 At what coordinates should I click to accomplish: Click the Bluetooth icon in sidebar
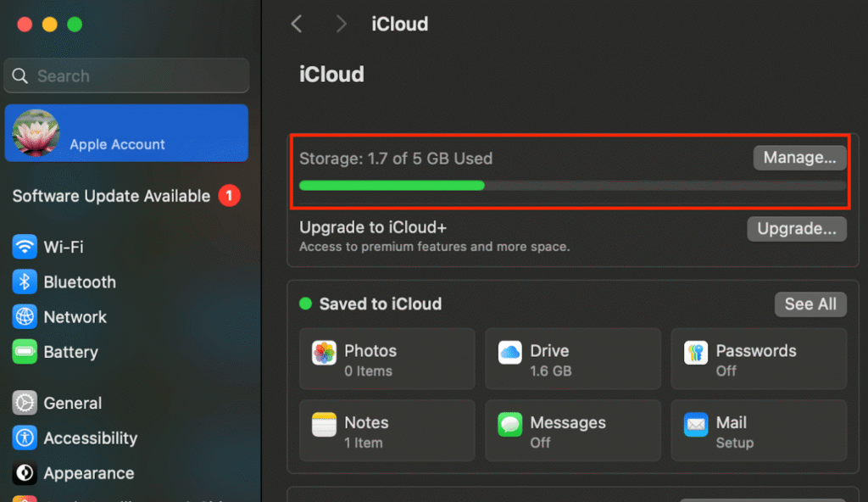coord(25,282)
